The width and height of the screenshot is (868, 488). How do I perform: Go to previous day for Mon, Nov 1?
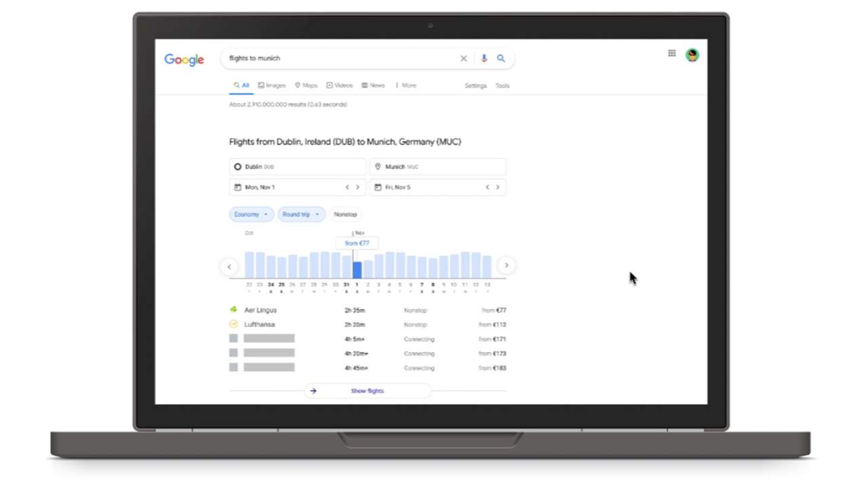[347, 187]
